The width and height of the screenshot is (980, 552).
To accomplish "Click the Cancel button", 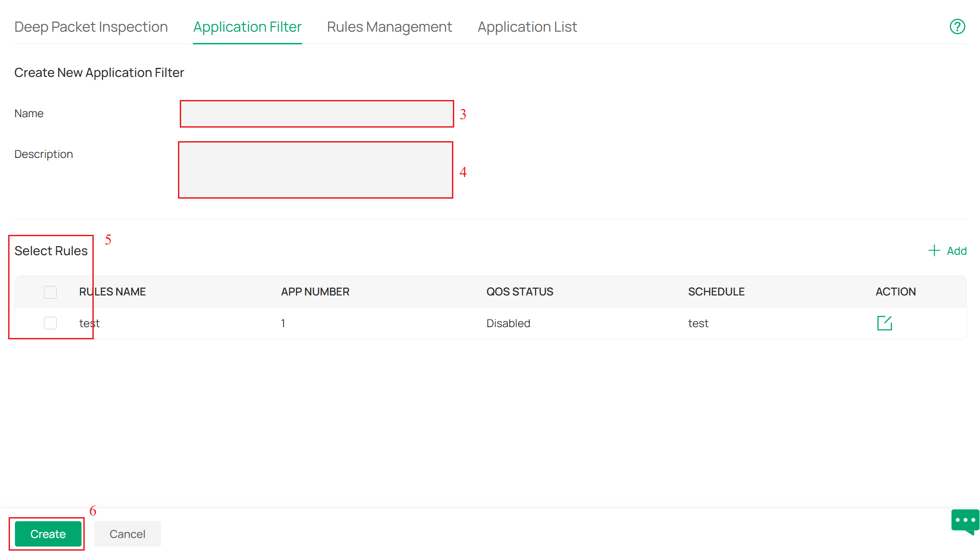I will coord(127,533).
